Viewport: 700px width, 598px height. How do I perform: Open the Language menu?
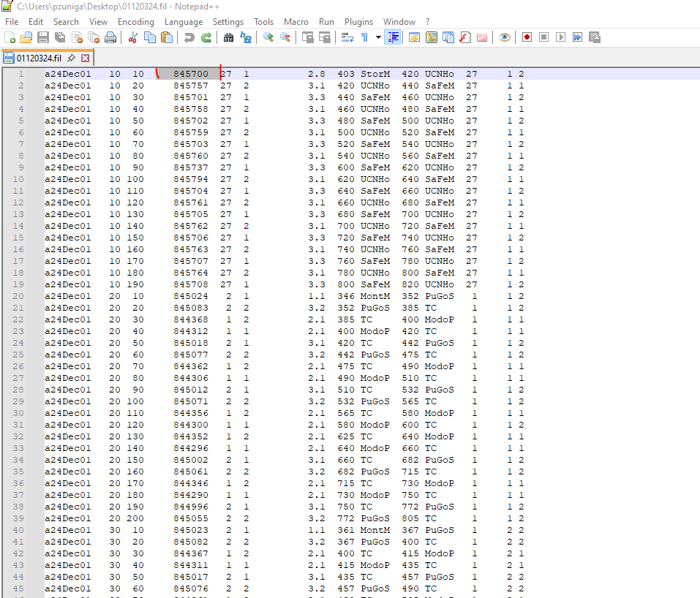[184, 22]
